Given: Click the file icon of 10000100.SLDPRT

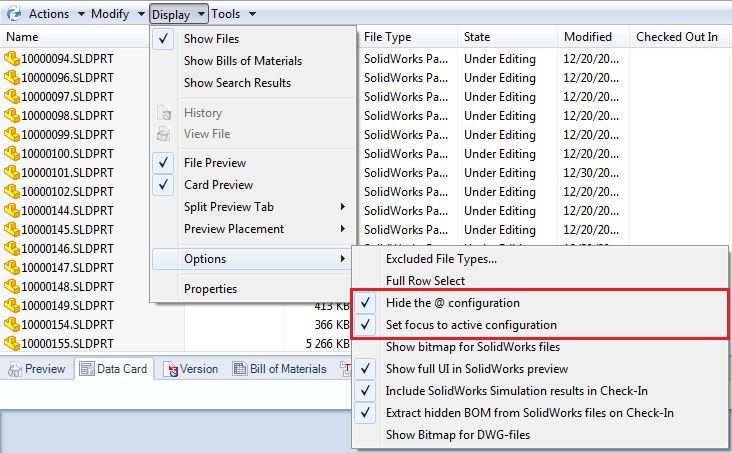Looking at the screenshot, I should coord(12,154).
